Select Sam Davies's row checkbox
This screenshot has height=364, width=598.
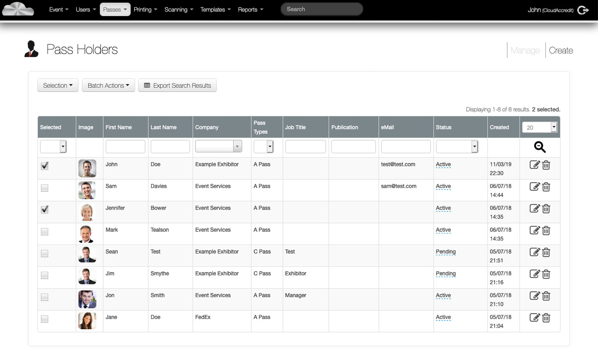click(45, 188)
